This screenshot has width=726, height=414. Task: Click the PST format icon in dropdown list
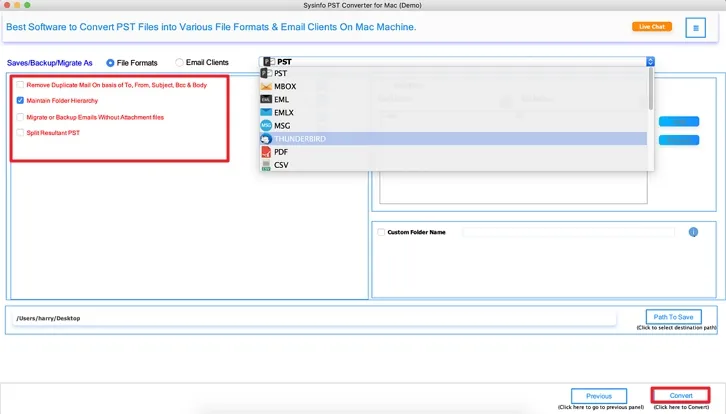coord(266,73)
